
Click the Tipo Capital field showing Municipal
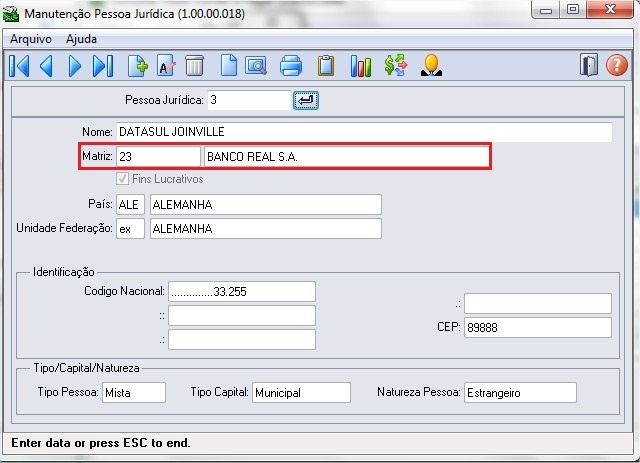coord(301,393)
